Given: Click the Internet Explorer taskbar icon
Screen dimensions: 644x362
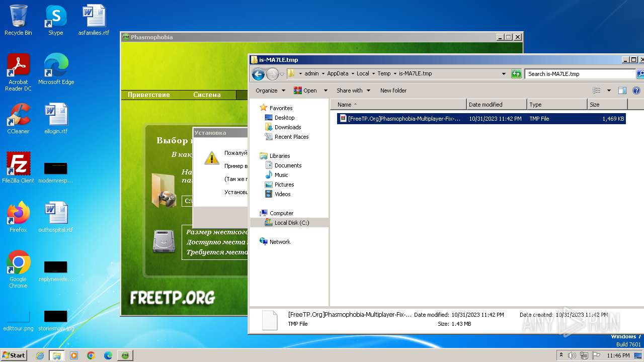Looking at the screenshot, I should 40,355.
